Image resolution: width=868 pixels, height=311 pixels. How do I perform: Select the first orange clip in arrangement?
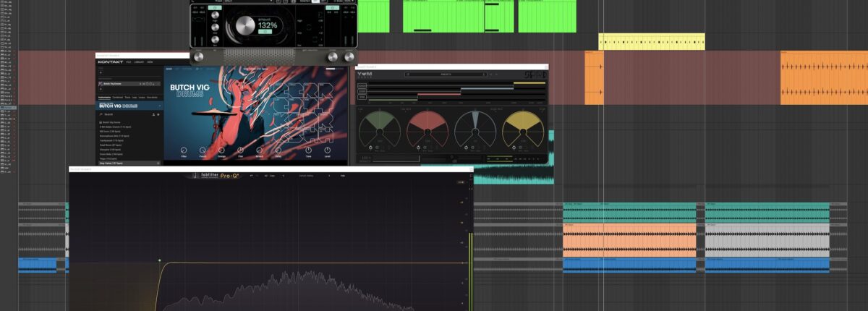594,77
